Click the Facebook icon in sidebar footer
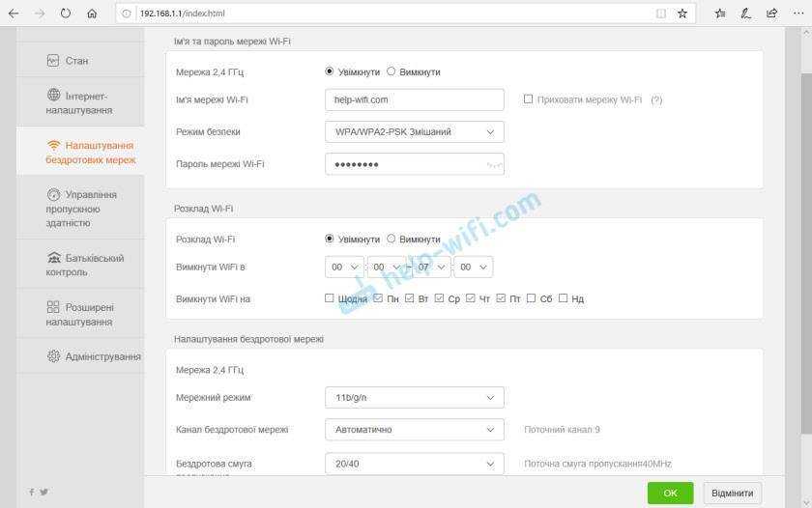The height and width of the screenshot is (508, 812). (x=31, y=492)
